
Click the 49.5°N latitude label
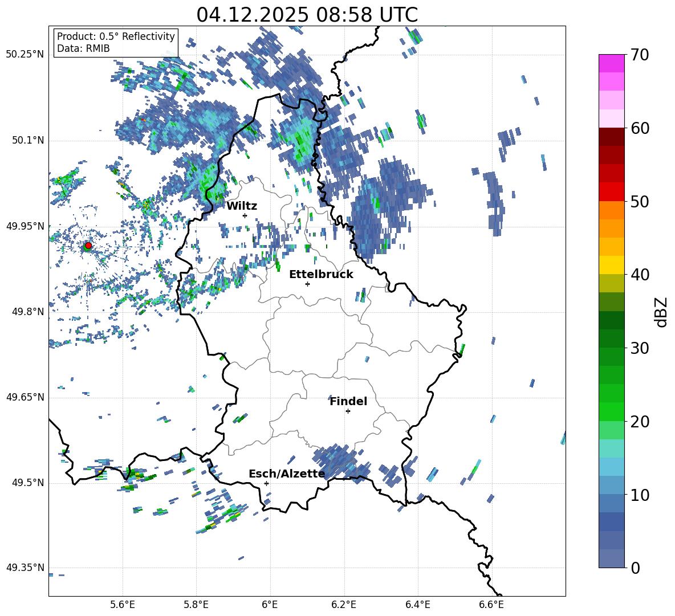click(28, 483)
